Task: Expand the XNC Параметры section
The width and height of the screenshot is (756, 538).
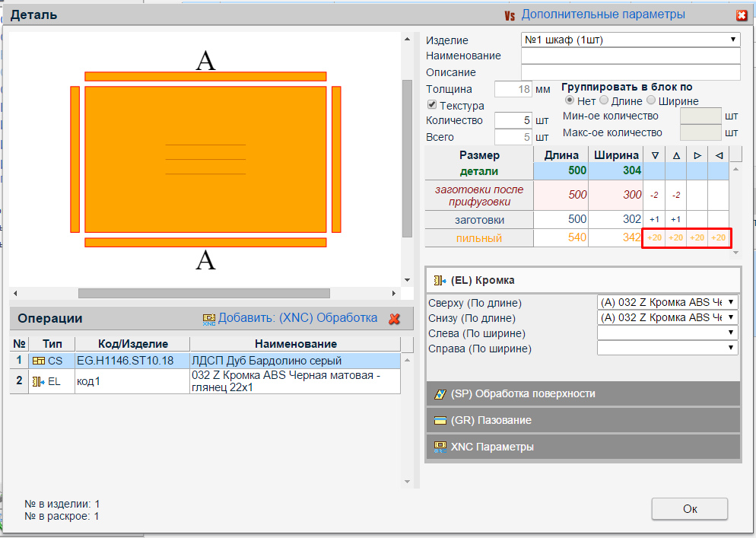Action: coord(583,447)
